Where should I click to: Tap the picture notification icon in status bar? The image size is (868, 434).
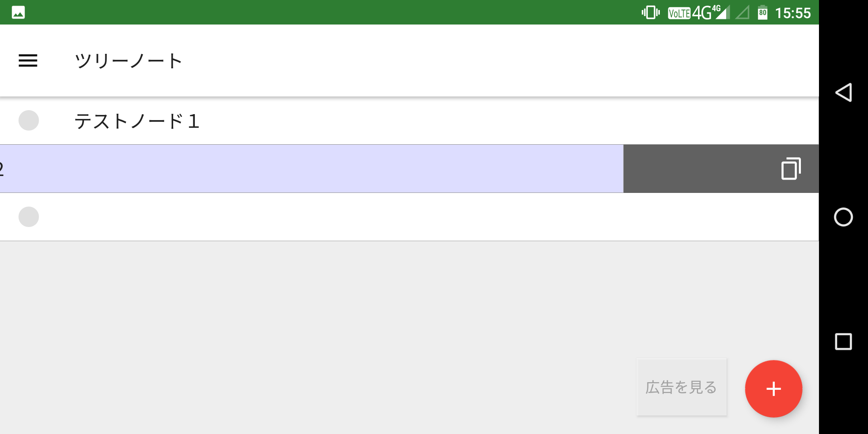[x=18, y=12]
